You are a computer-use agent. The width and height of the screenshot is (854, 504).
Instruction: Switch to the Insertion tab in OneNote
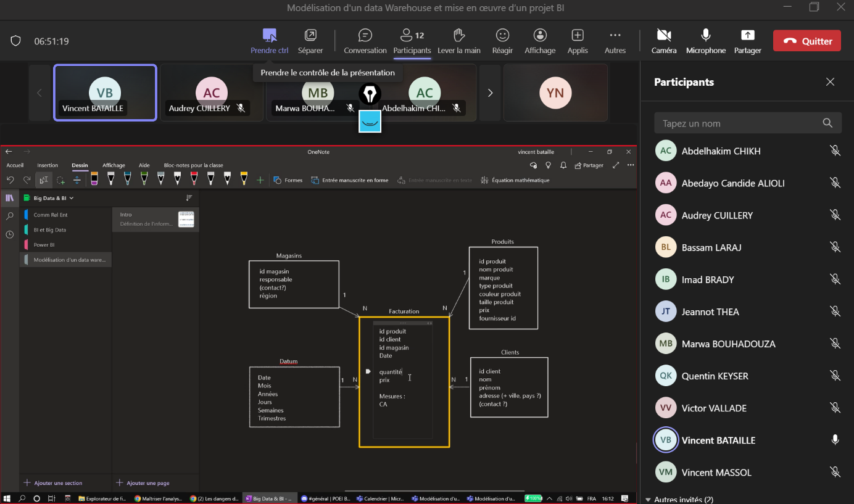coord(48,165)
